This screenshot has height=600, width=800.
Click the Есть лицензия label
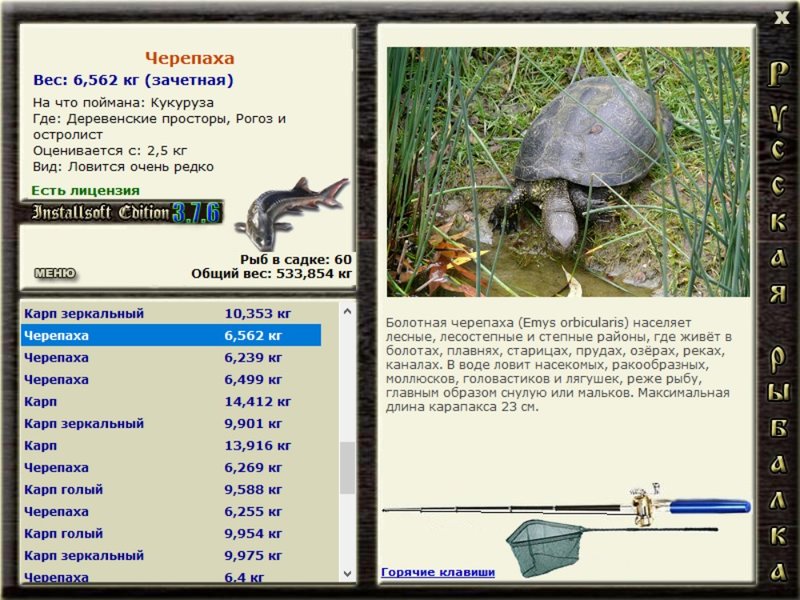[86, 190]
